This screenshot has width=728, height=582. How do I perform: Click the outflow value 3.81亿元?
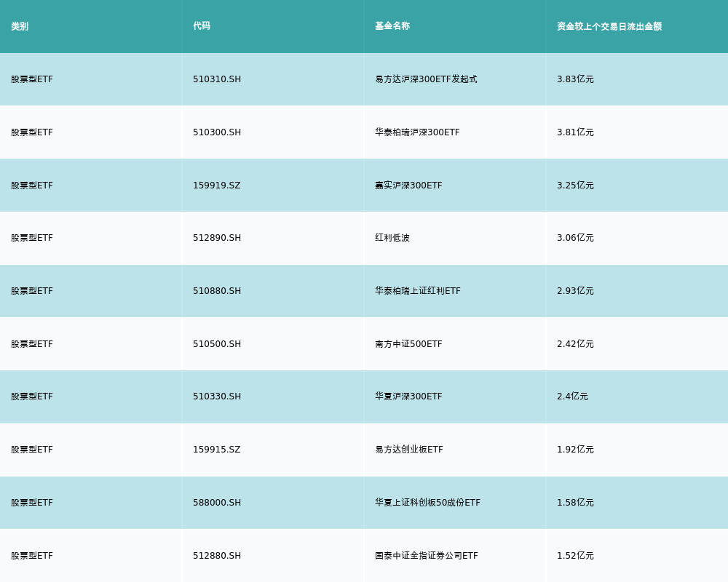point(575,132)
